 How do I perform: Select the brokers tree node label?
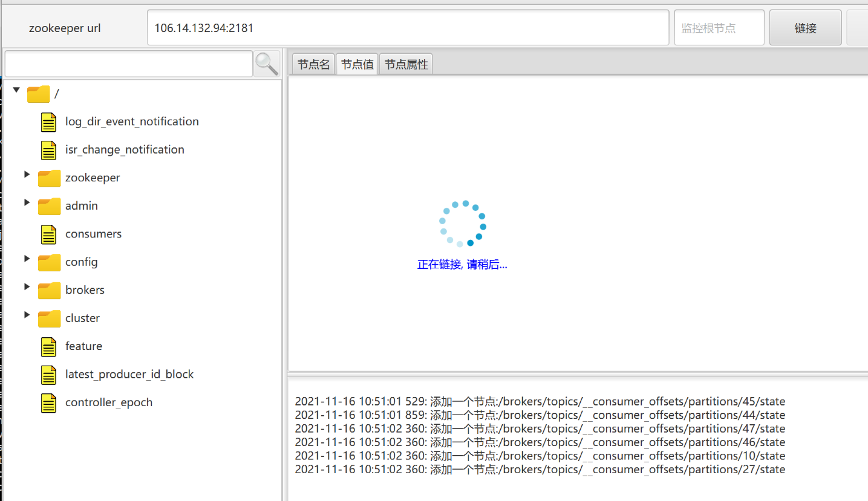[x=85, y=290]
